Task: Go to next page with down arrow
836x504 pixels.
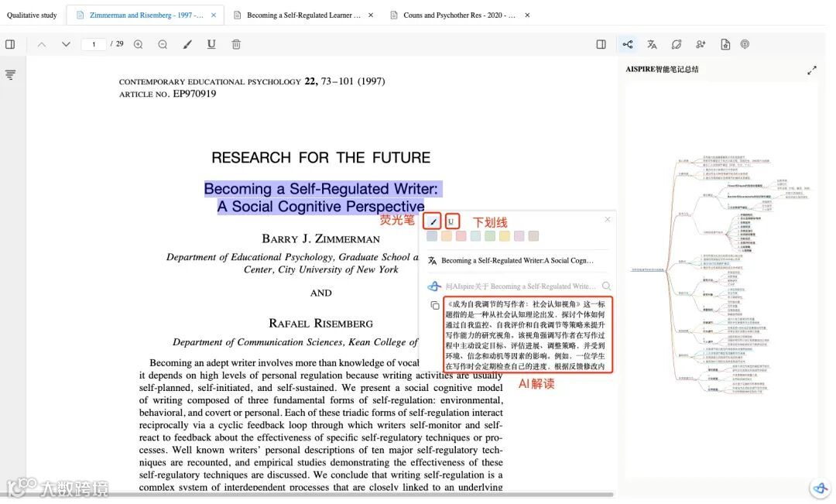Action: [66, 44]
